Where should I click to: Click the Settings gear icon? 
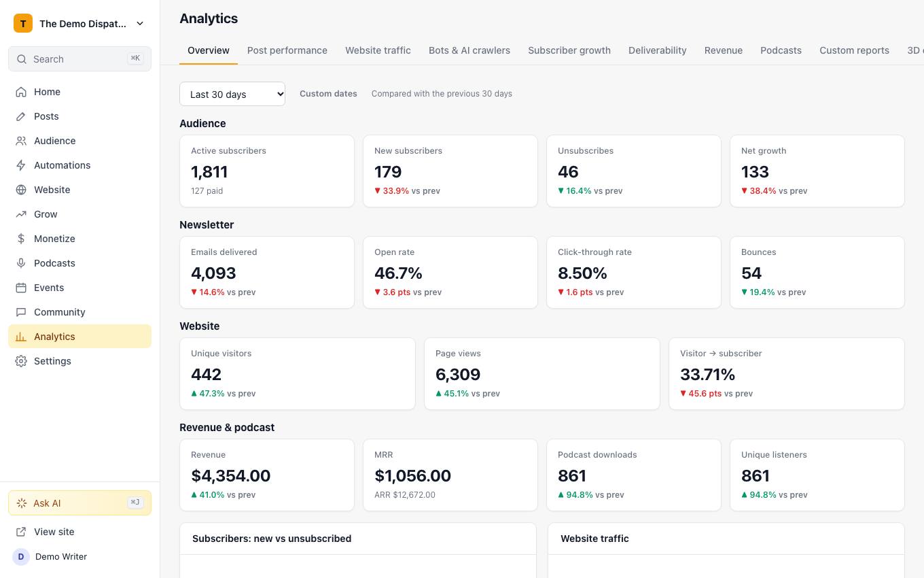coord(21,361)
